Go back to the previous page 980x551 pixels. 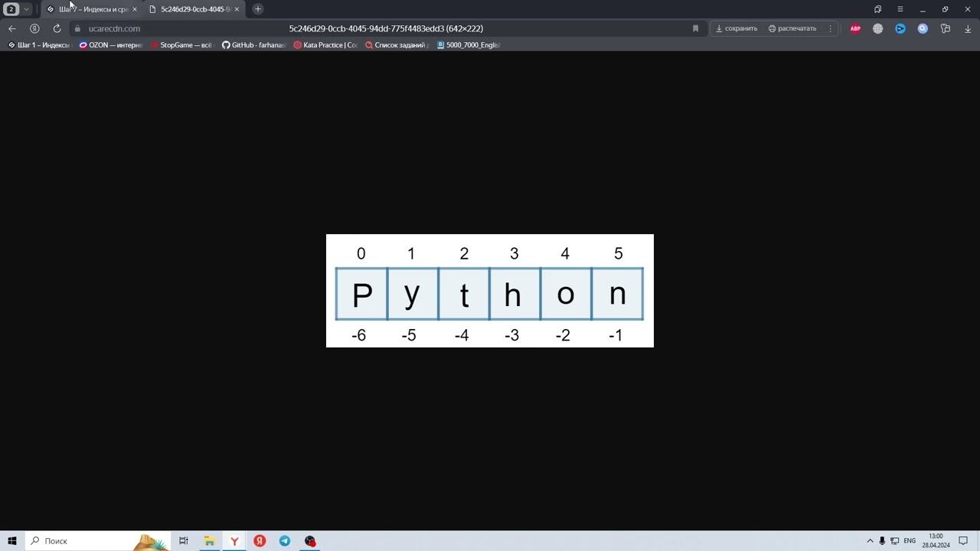pyautogui.click(x=12, y=28)
